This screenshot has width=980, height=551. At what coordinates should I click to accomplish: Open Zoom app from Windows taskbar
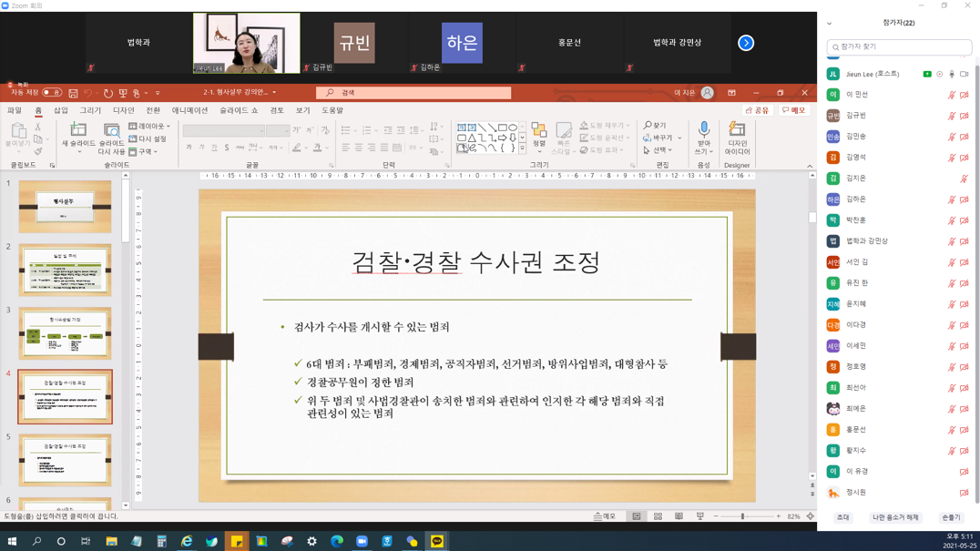click(362, 541)
